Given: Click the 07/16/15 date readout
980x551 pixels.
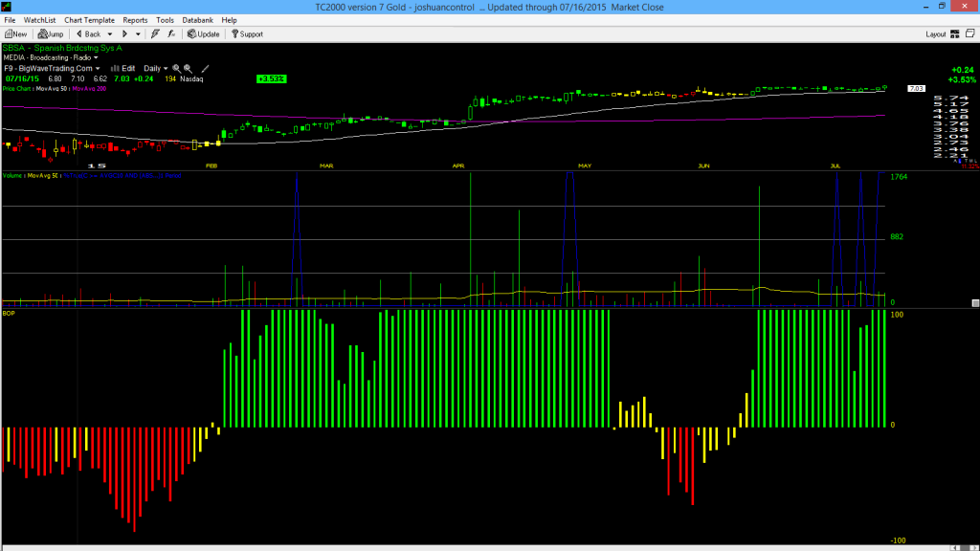Looking at the screenshot, I should 23,78.
